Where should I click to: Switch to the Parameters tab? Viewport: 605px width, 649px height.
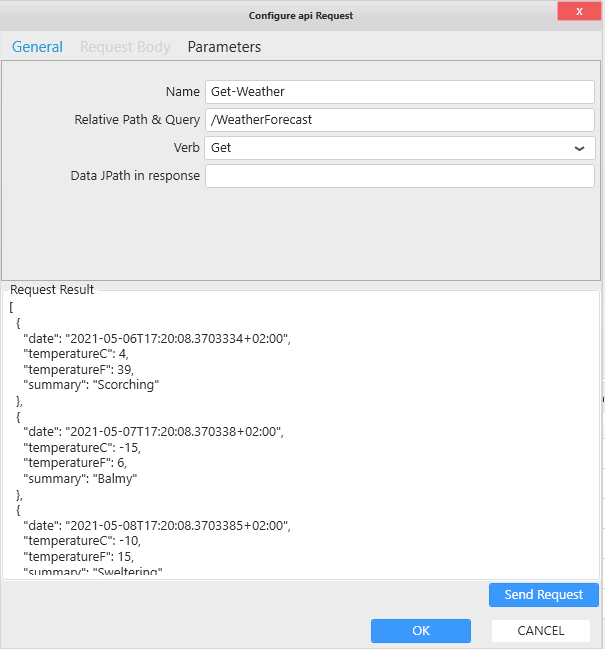224,47
